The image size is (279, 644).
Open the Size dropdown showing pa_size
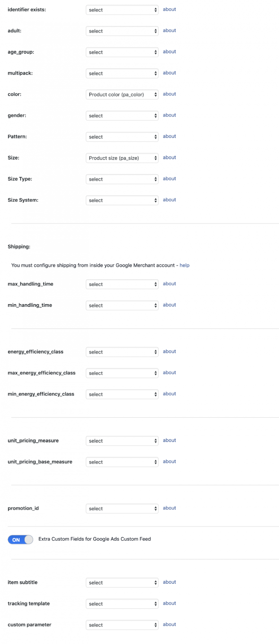tap(122, 158)
